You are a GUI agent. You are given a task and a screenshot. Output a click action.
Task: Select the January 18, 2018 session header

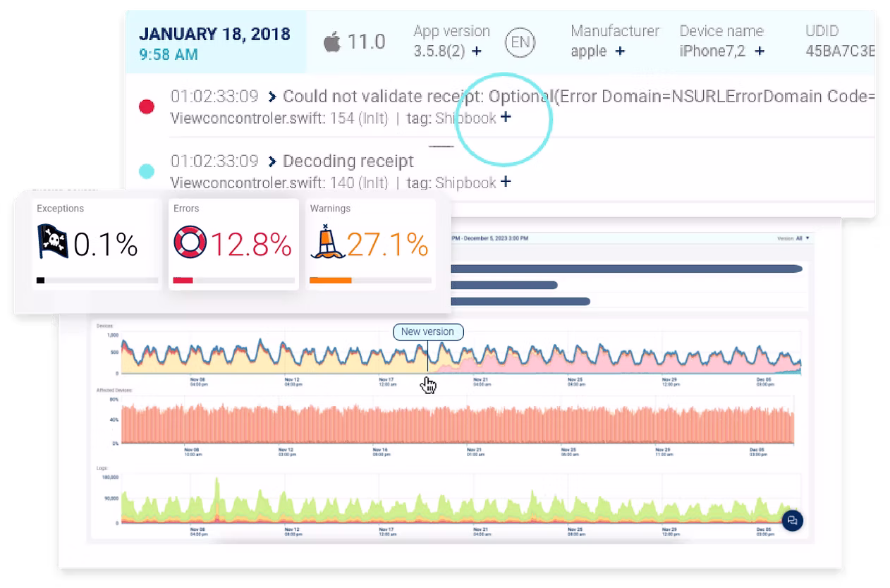(x=214, y=33)
